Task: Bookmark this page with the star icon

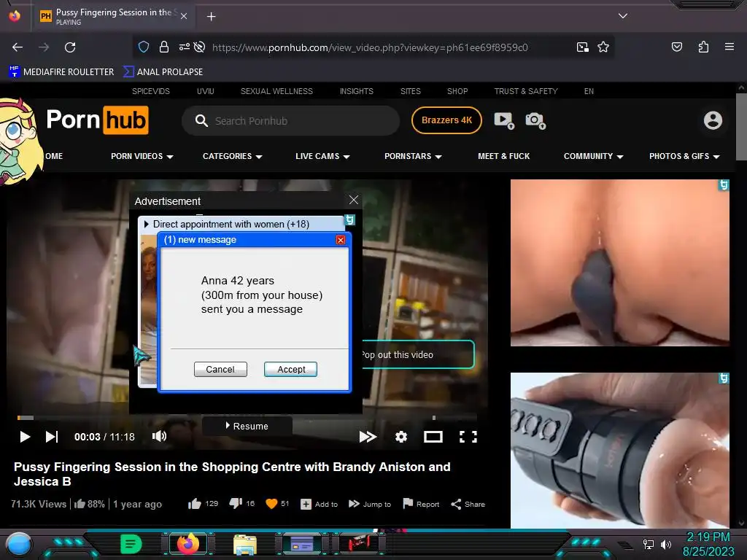Action: [x=603, y=47]
